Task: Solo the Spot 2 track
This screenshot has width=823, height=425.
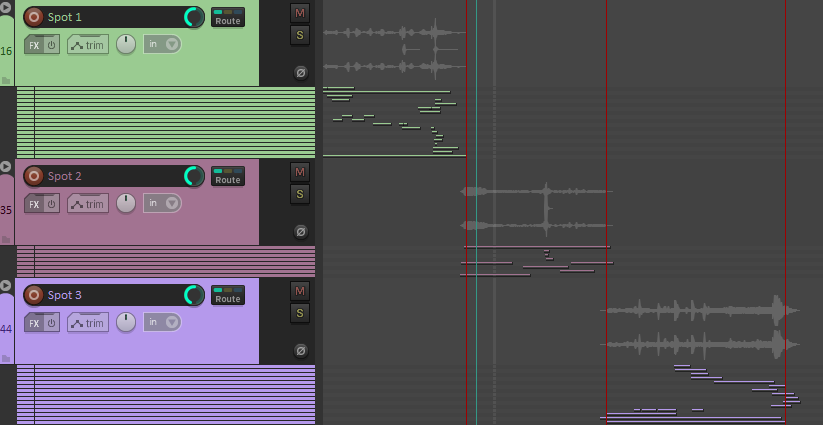Action: (x=300, y=194)
